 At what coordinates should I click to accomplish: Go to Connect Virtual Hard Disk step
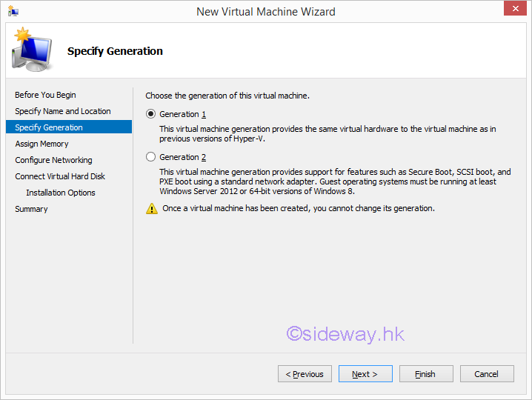pos(60,176)
